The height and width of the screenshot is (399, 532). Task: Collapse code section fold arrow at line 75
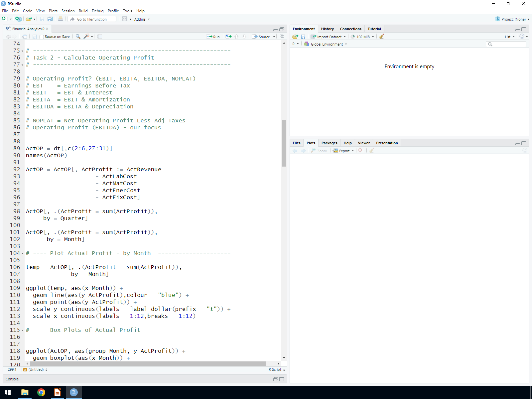(x=22, y=51)
